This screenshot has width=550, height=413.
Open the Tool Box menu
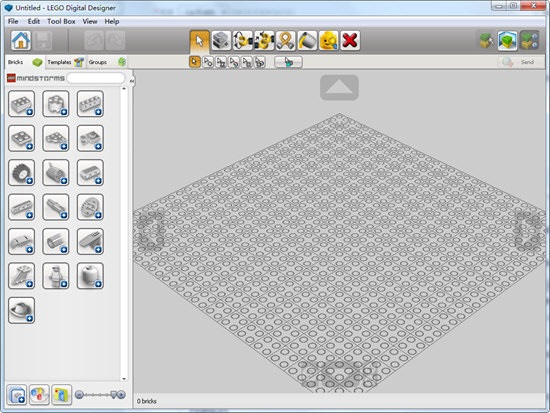coord(61,21)
